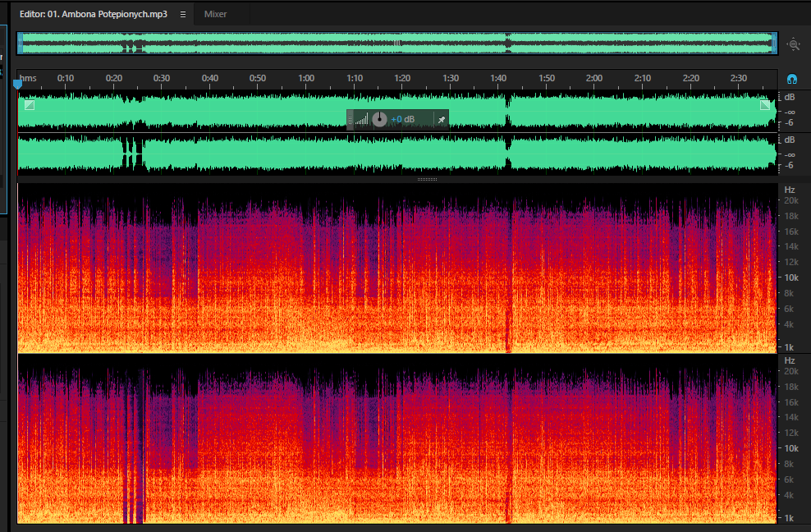This screenshot has width=811, height=532.
Task: Click the overview navigator center grip
Action: pyautogui.click(x=396, y=44)
